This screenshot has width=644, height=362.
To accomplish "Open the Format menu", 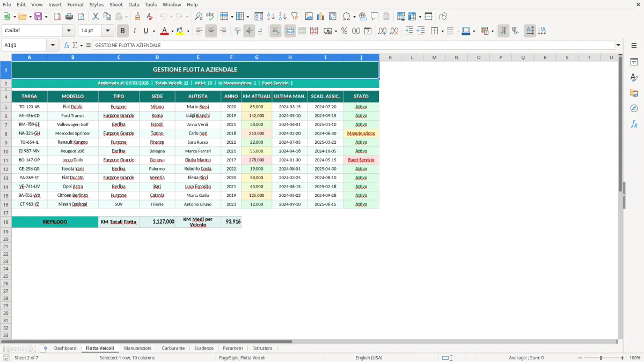I will (75, 4).
